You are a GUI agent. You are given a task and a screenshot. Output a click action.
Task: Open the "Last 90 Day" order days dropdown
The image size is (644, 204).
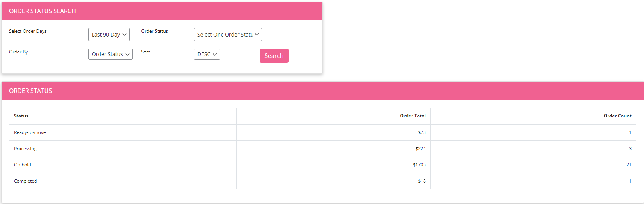click(109, 35)
